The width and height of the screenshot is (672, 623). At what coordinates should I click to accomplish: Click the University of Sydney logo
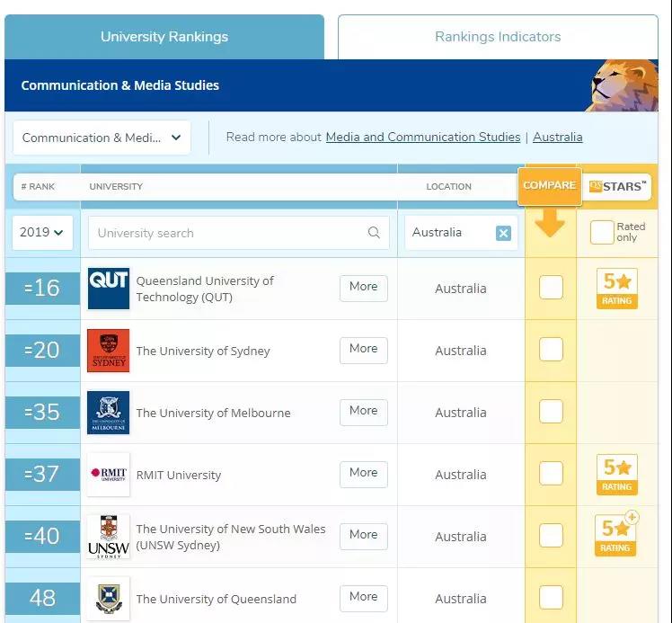(x=108, y=351)
